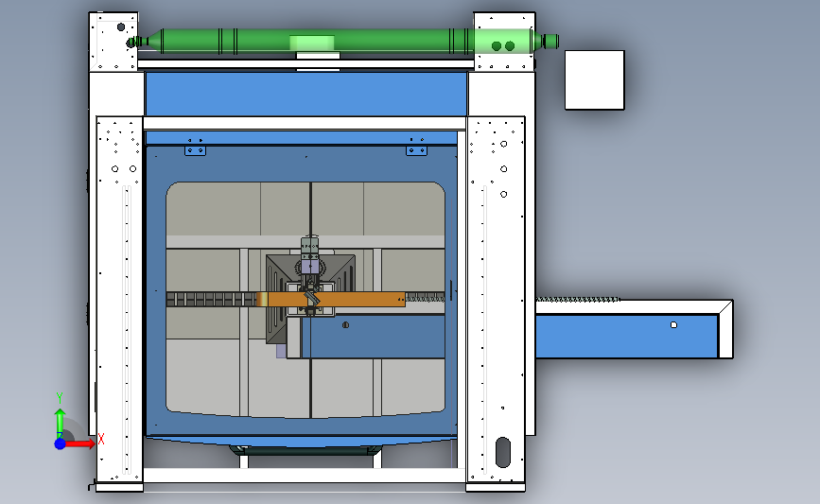Pick the right mounting bracket on the blue frame

(416, 150)
